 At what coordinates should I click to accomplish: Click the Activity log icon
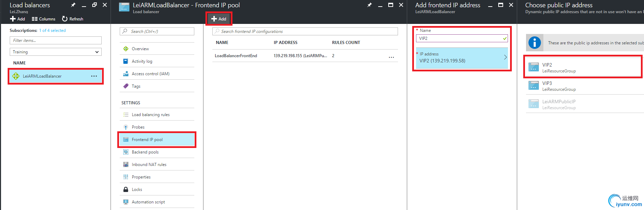(x=126, y=61)
